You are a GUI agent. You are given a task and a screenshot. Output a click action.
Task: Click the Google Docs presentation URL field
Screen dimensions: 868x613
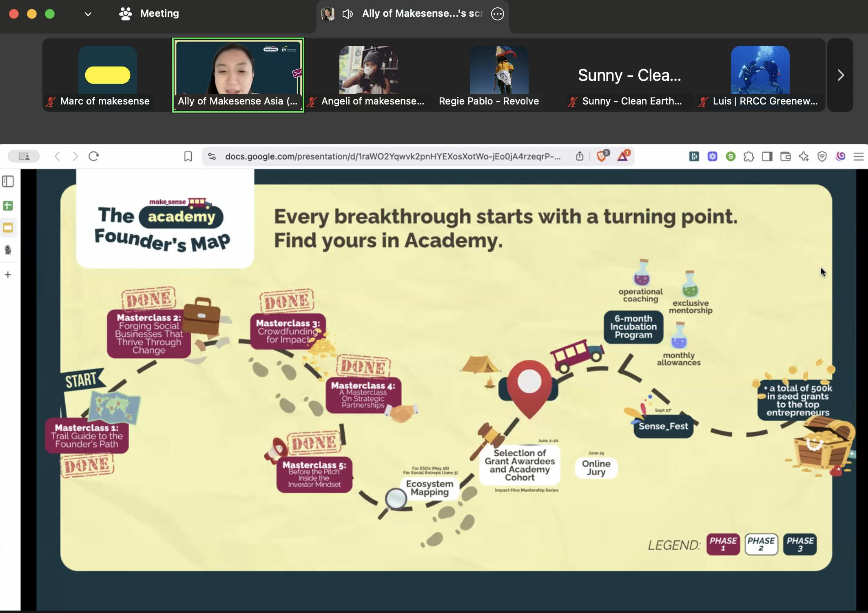point(392,156)
